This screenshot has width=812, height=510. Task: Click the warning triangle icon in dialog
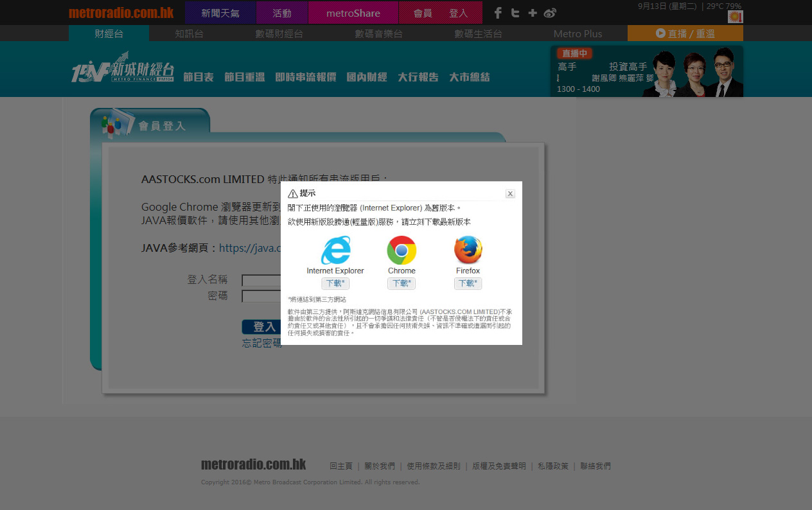click(293, 193)
